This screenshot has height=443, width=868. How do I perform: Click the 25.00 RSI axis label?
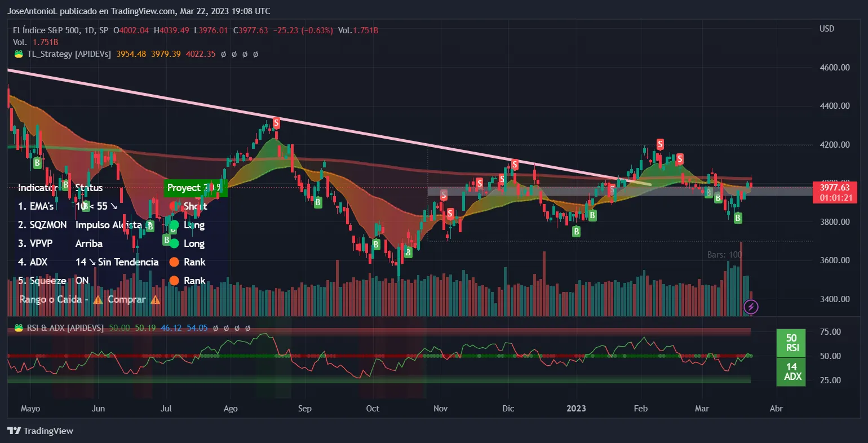(830, 380)
